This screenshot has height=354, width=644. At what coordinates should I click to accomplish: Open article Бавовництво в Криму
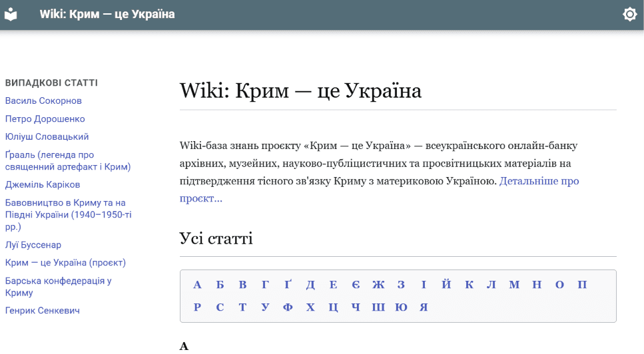68,214
